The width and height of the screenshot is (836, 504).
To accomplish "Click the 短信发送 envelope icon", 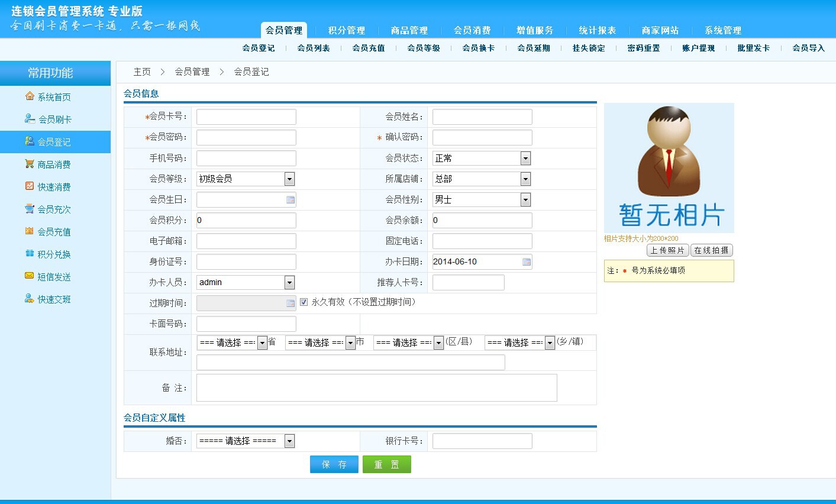I will click(x=30, y=276).
